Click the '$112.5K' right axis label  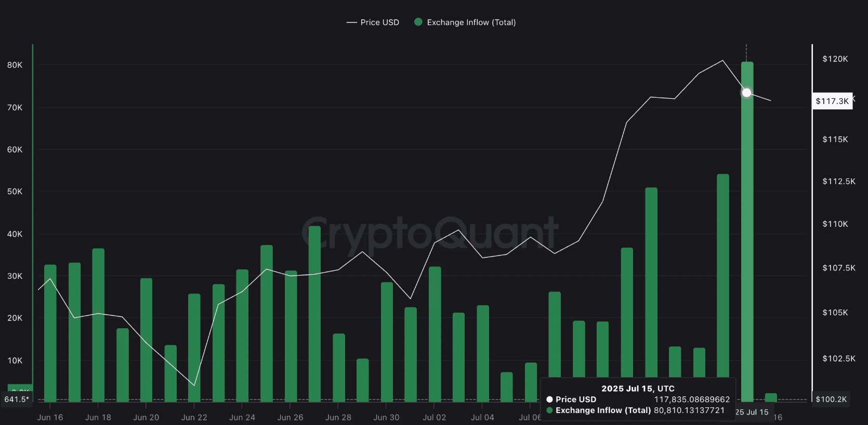click(x=839, y=181)
